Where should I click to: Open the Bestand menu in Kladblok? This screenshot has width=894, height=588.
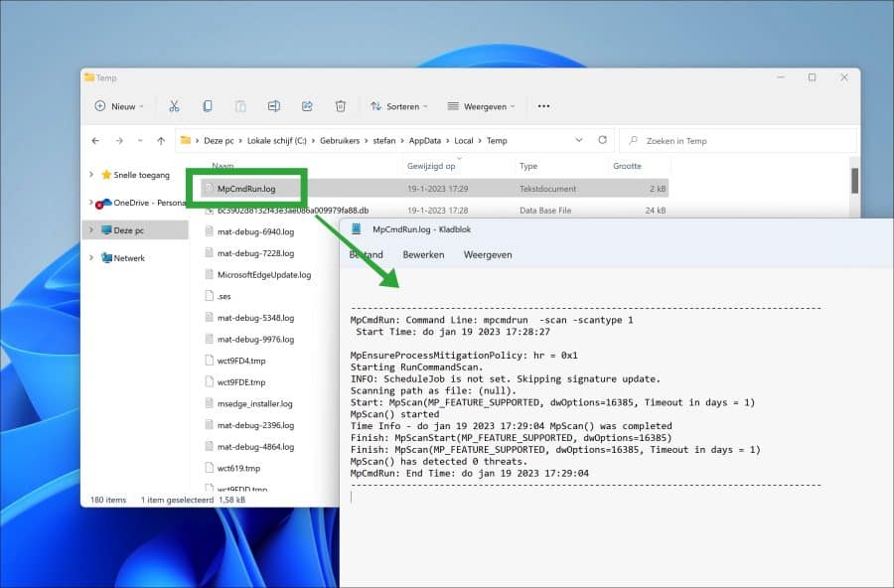(x=366, y=255)
